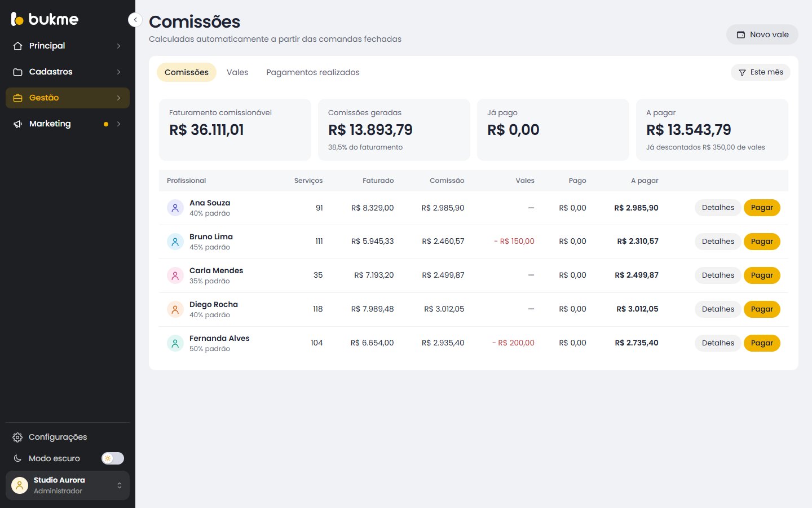Screen dimensions: 812x508
Task: Click the Gestão briefcase icon
Action: (x=17, y=98)
